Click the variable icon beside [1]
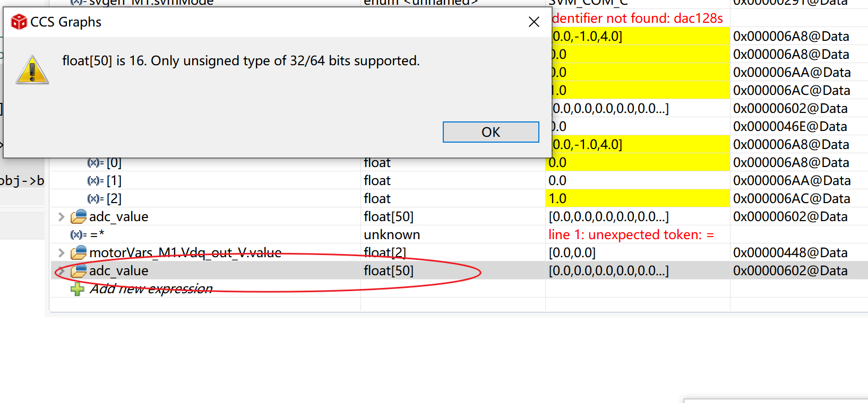 click(95, 181)
